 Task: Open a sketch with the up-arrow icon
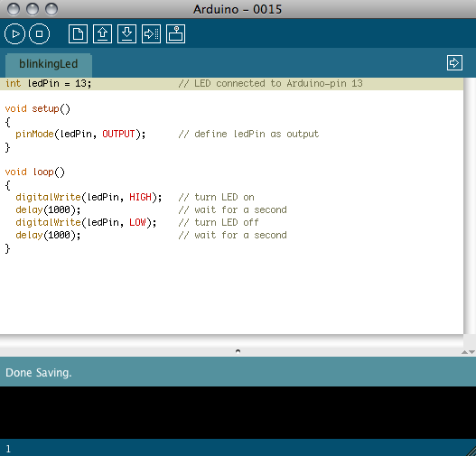(x=102, y=33)
